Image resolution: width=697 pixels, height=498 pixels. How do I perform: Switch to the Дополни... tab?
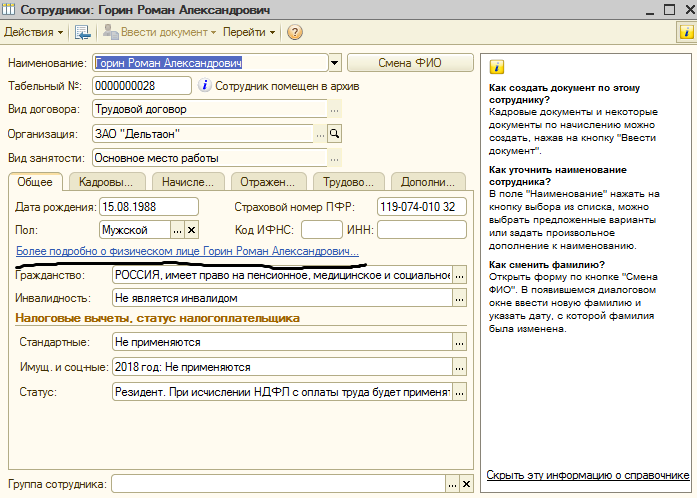pos(428,182)
